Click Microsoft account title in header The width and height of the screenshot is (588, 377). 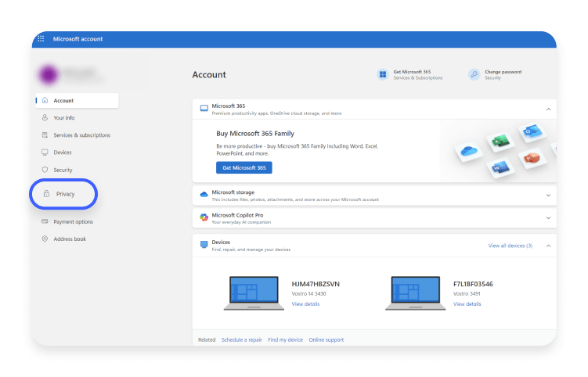(78, 38)
